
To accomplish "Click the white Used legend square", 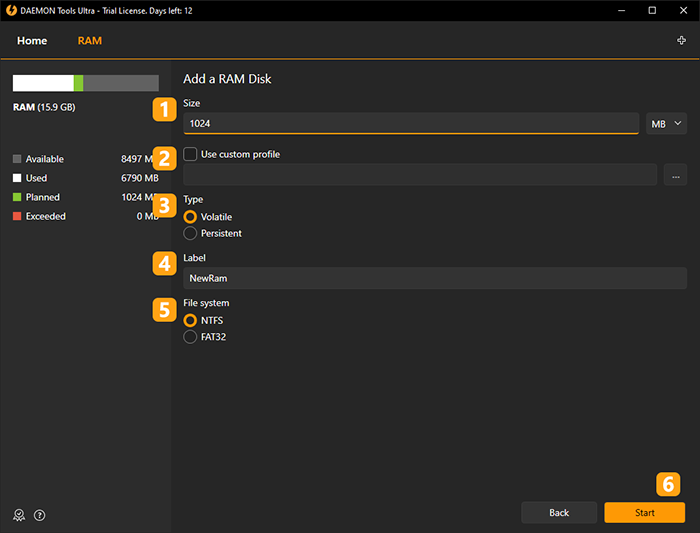I will 17,178.
